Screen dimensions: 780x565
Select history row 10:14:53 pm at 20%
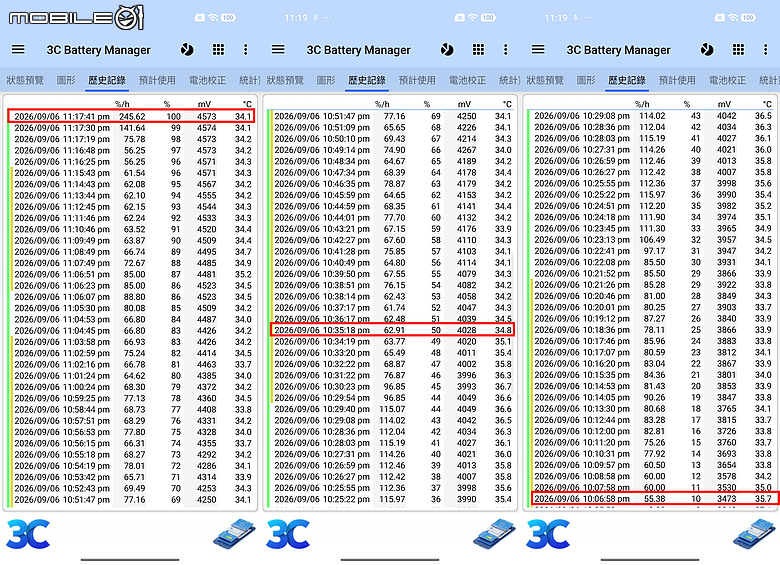[653, 386]
